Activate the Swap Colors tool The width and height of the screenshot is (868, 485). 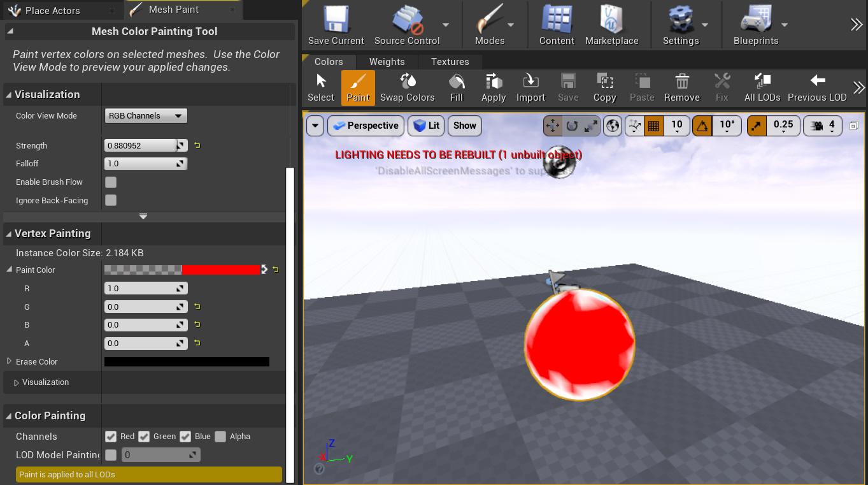tap(408, 88)
